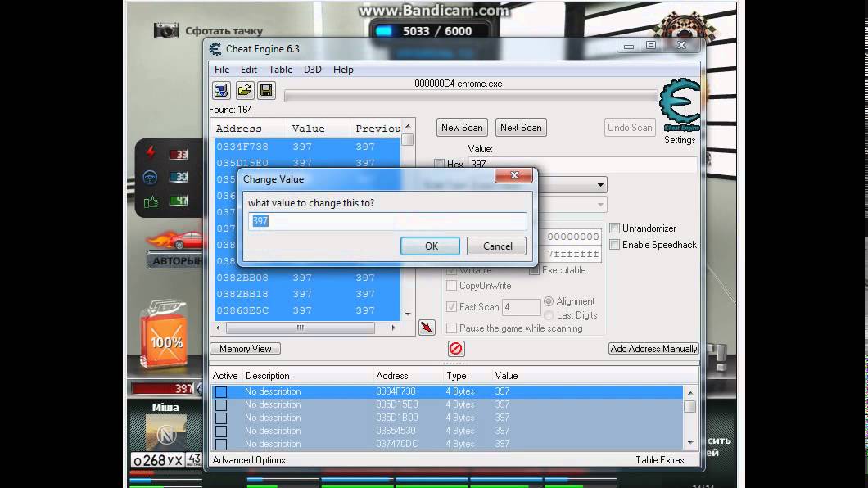Viewport: 868px width, 488px height.
Task: Open the value type dropdown arrow
Action: [x=600, y=205]
